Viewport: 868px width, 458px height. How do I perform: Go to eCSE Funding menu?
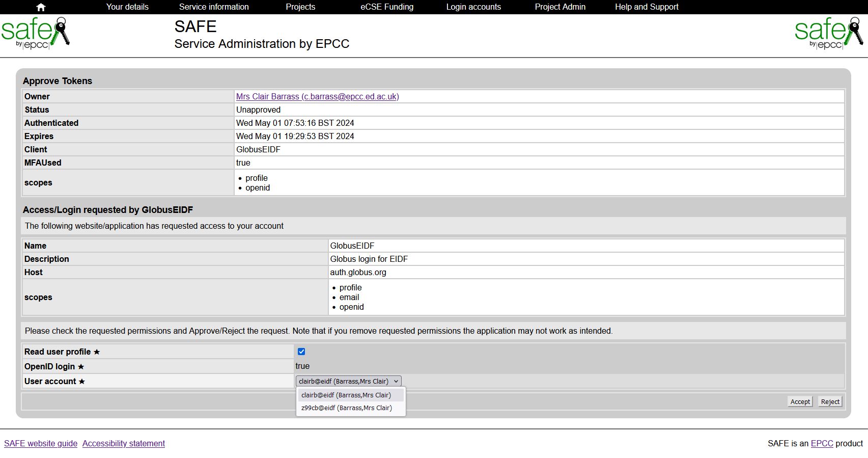click(387, 7)
